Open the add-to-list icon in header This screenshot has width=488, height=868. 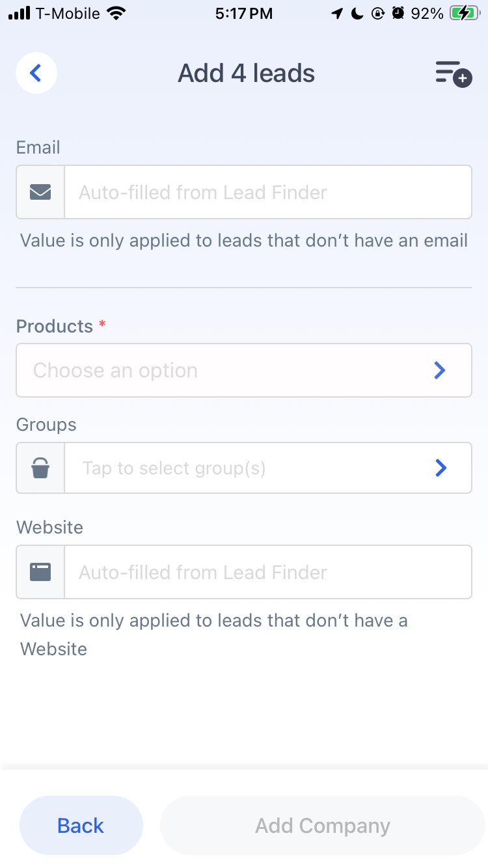click(x=454, y=74)
